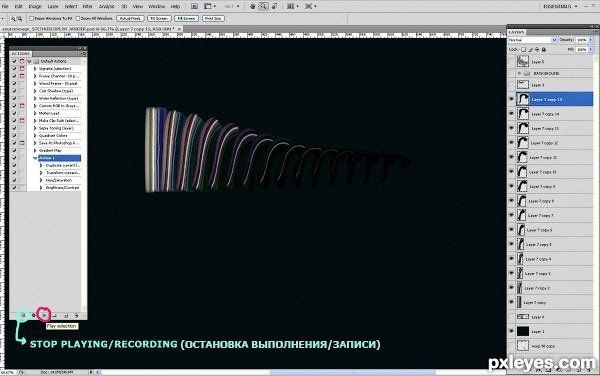Toggle Lock image pixels brush icon
The height and width of the screenshot is (376, 600).
click(530, 49)
